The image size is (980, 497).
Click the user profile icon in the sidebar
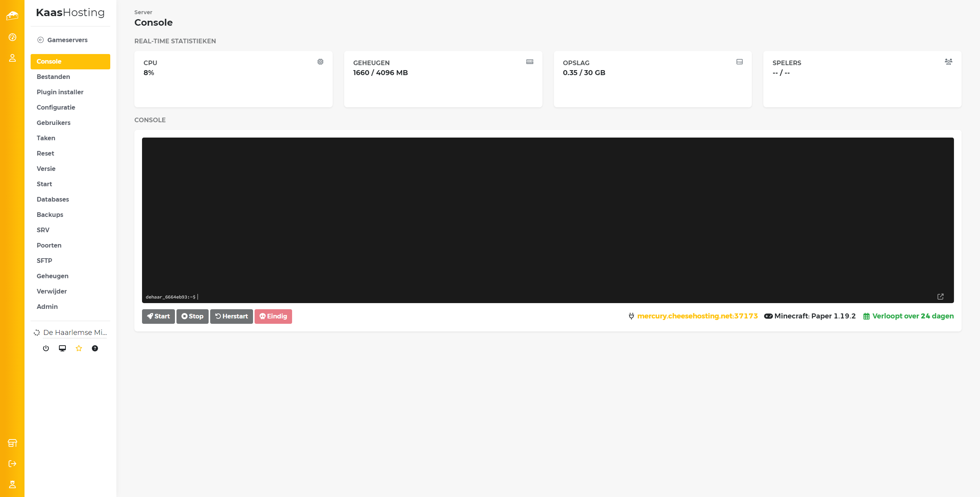coord(12,58)
